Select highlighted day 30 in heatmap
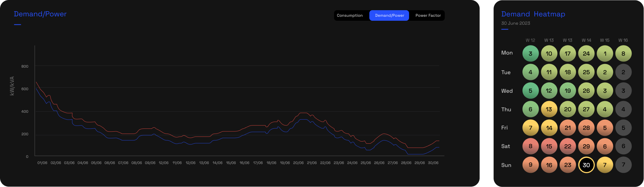 [586, 165]
